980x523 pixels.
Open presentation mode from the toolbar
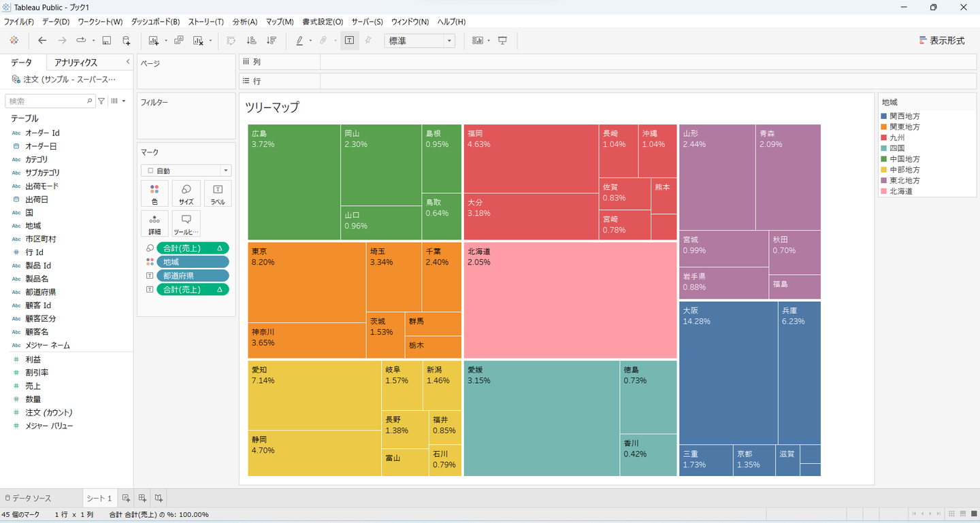503,41
